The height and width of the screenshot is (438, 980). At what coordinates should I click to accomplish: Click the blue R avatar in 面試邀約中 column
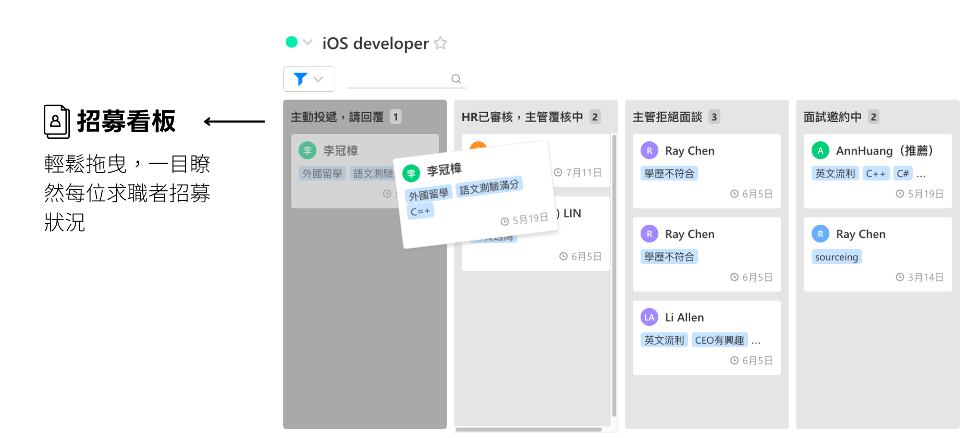pyautogui.click(x=820, y=234)
